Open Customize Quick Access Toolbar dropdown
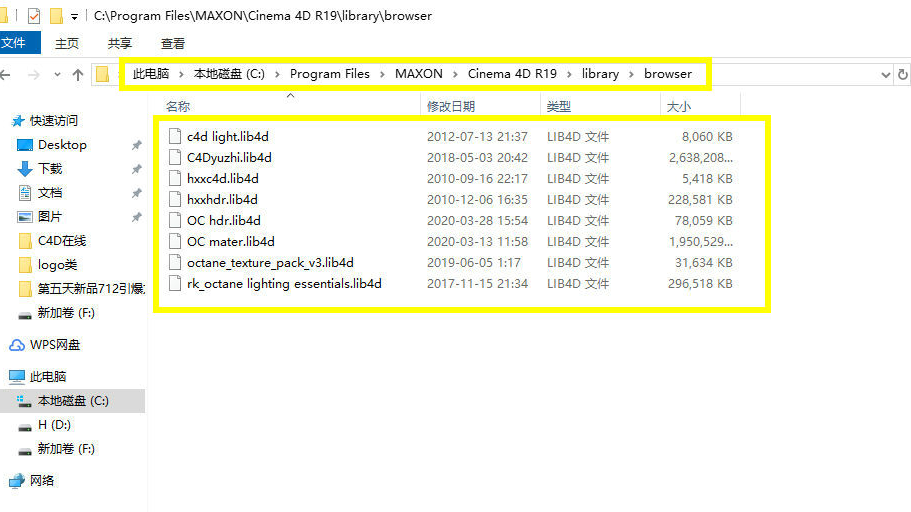911x512 pixels. pos(74,17)
